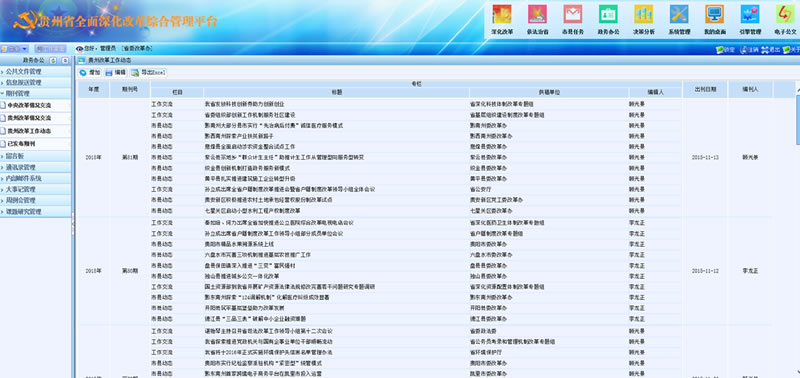Open the theme dropdown above the sidebar
Screen dimensions: 800x378
pyautogui.click(x=15, y=49)
